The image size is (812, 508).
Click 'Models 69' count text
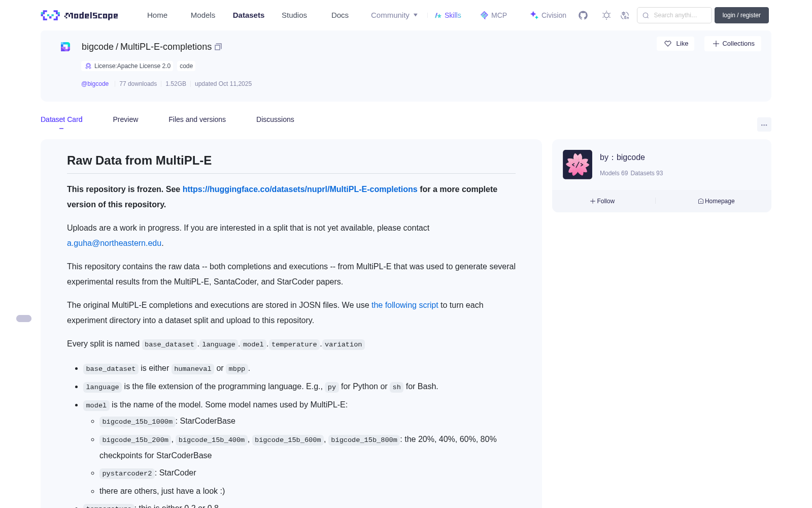(x=614, y=173)
